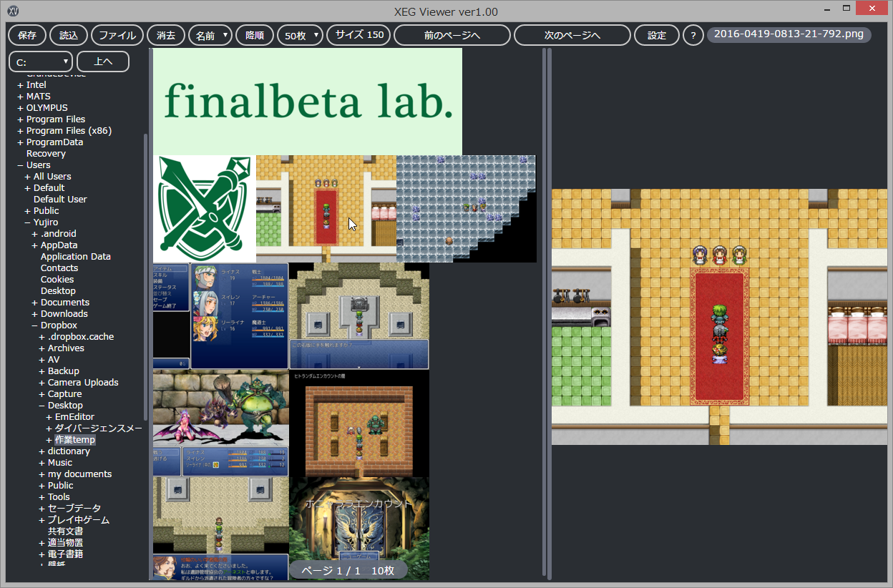Open the gray stone cave map thumbnail
893x588 pixels.
click(x=466, y=209)
